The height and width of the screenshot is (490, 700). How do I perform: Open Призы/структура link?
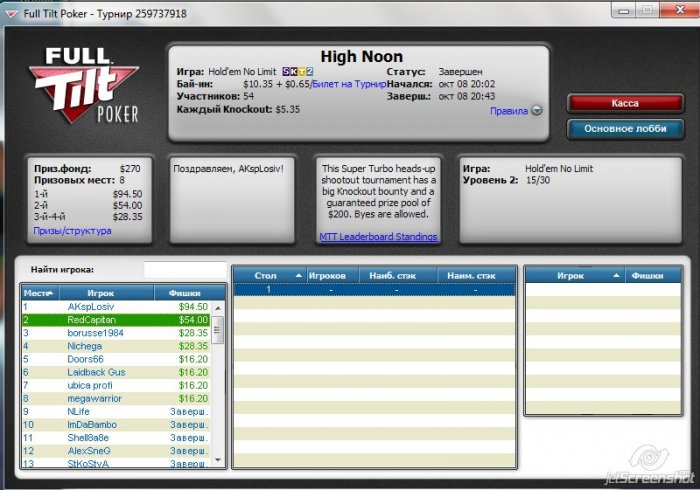click(x=72, y=231)
